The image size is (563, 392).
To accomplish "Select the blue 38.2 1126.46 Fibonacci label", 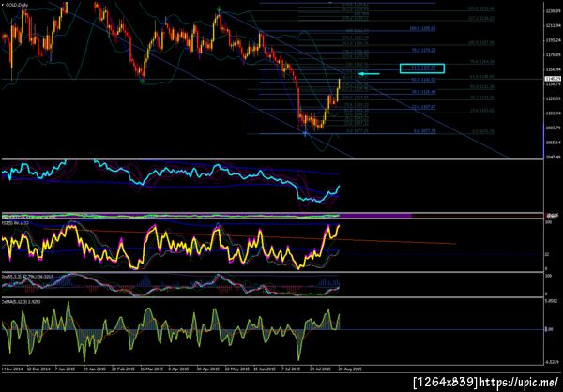I will point(424,92).
